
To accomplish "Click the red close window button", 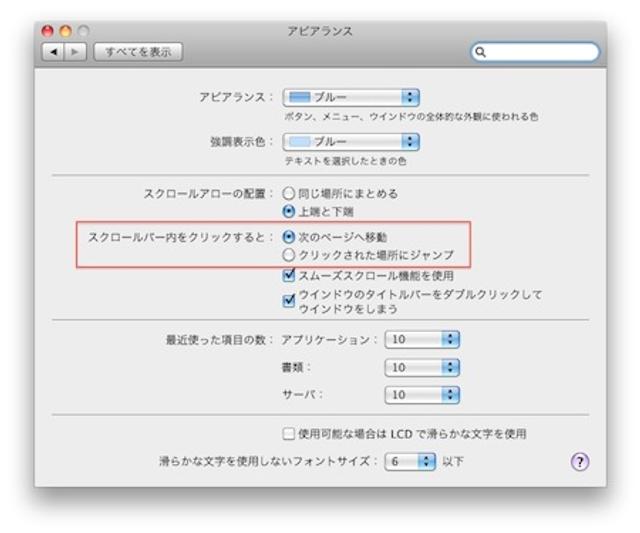I will [47, 31].
